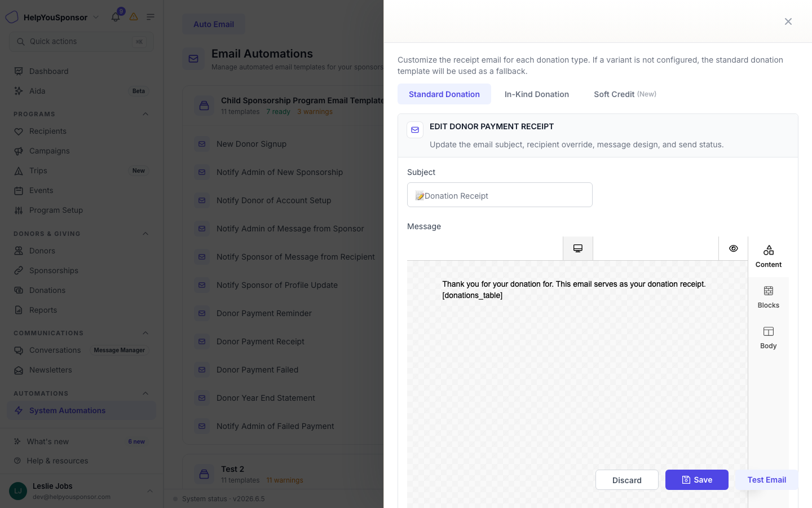Open Events in sidebar
This screenshot has height=508, width=812.
point(81,190)
